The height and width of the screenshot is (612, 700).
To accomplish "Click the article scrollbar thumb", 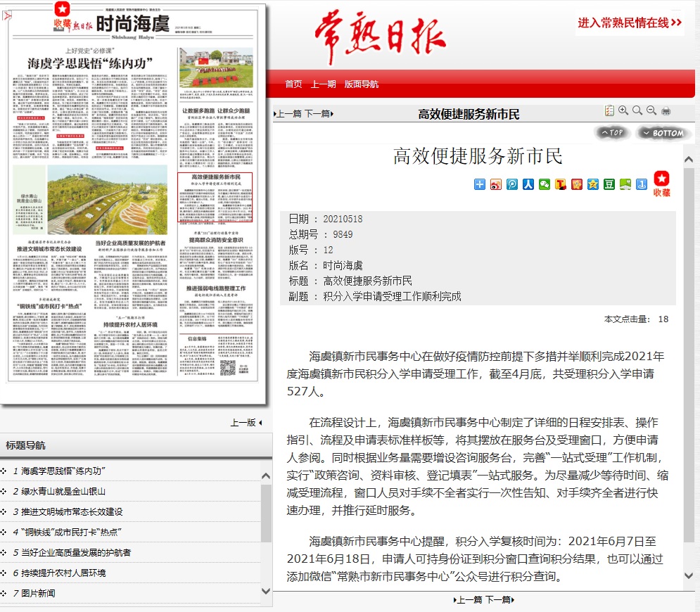I will (x=689, y=355).
